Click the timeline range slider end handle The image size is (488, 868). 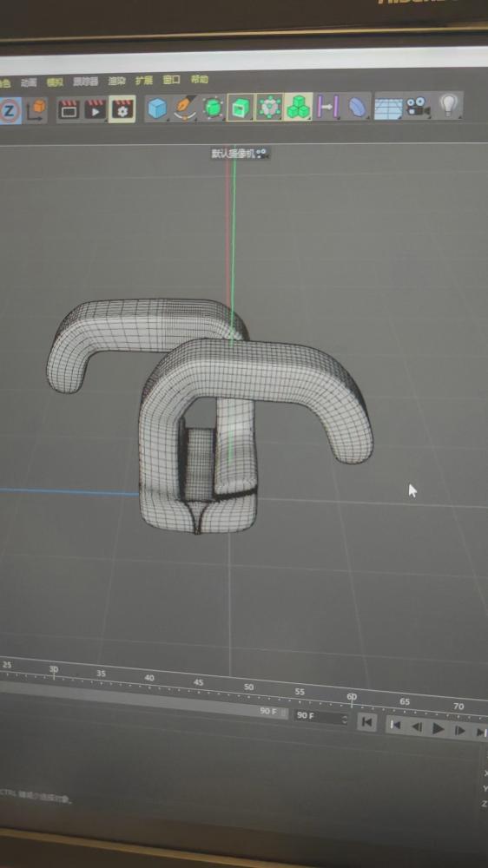(283, 712)
